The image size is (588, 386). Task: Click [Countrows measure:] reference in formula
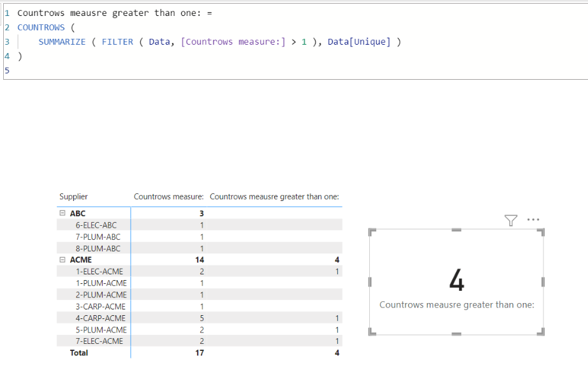click(x=233, y=41)
